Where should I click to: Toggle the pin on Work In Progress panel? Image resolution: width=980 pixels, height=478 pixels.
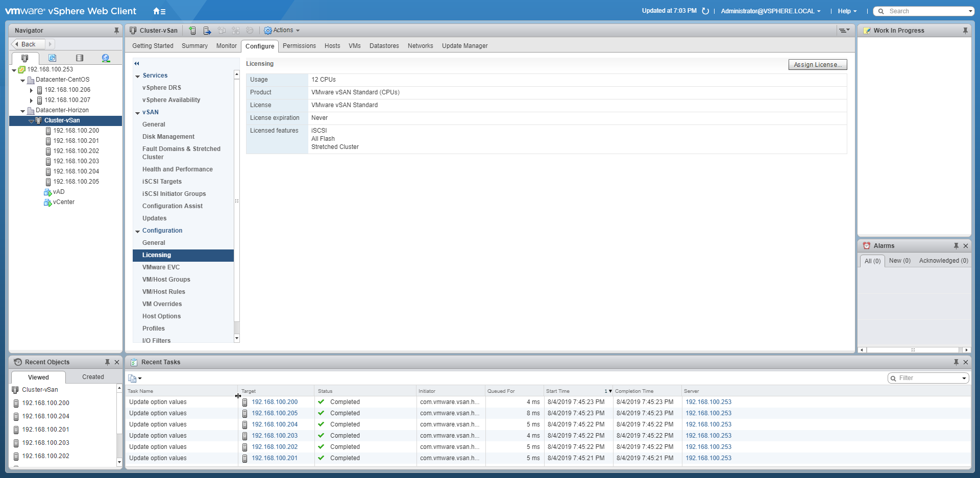tap(965, 31)
